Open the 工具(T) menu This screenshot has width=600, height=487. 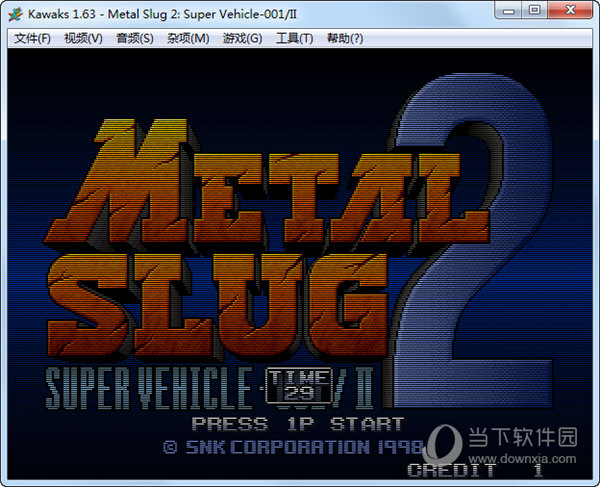295,38
